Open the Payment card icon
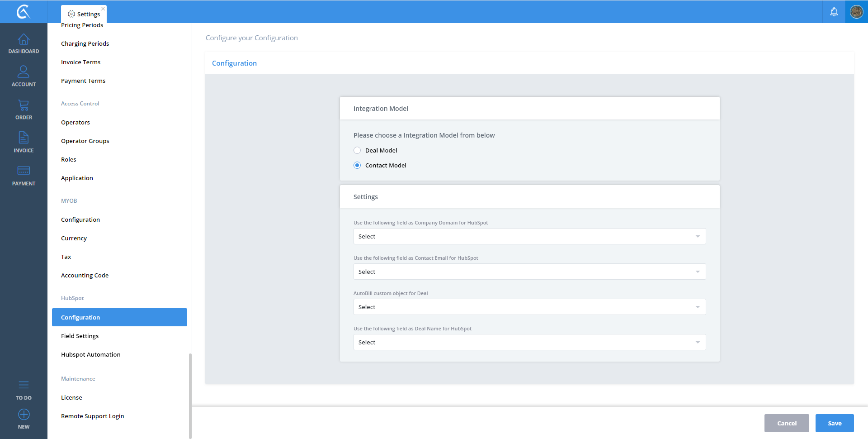The height and width of the screenshot is (439, 868). [24, 171]
